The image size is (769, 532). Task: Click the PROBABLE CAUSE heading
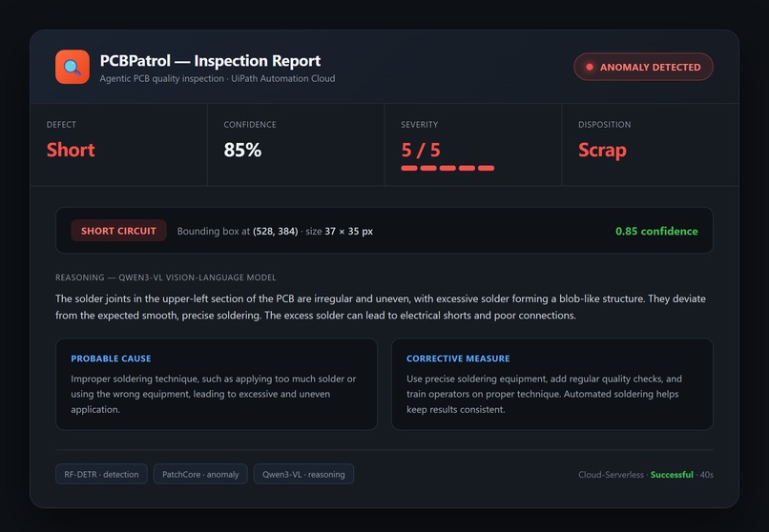pyautogui.click(x=111, y=358)
